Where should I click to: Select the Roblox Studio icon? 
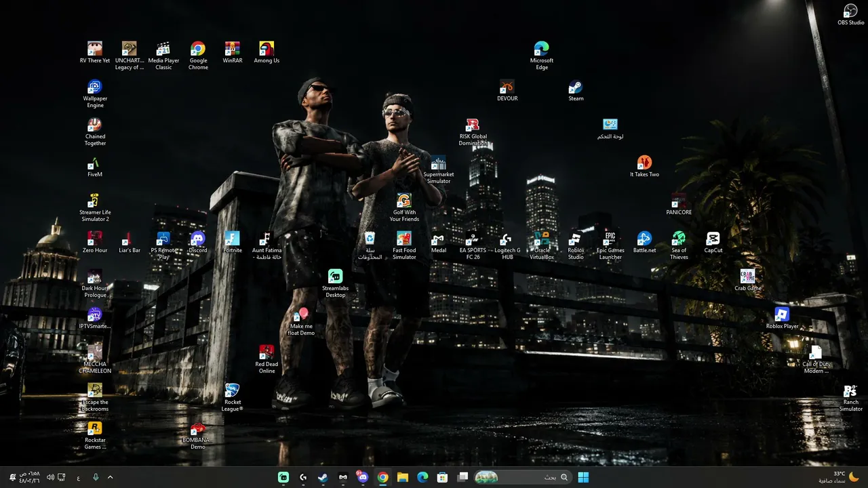click(576, 245)
